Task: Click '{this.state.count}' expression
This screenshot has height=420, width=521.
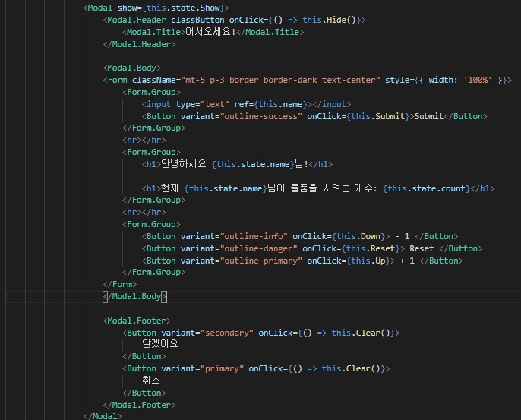Action: coord(426,188)
